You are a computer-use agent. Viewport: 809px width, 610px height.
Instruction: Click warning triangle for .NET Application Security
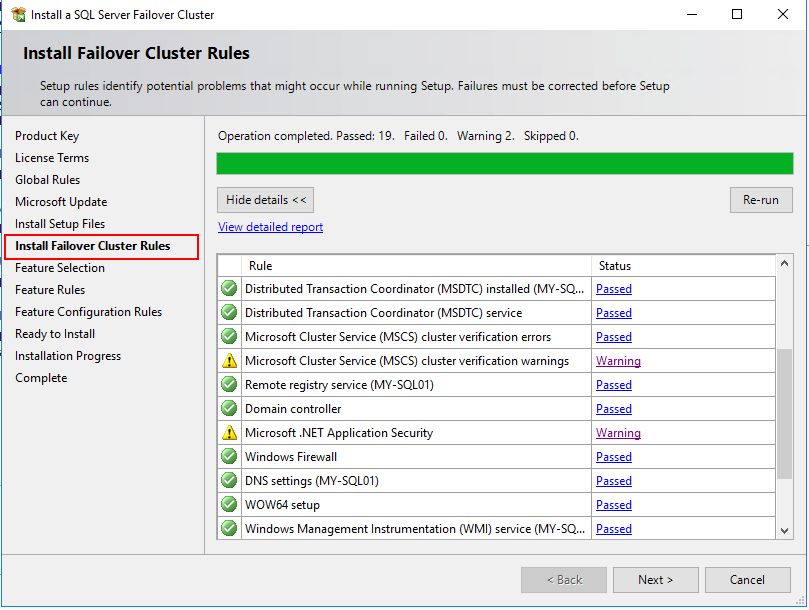coord(229,432)
